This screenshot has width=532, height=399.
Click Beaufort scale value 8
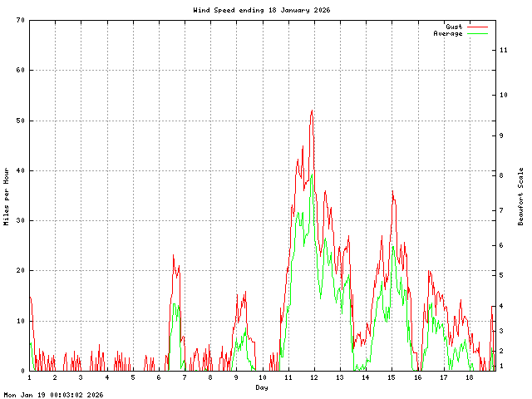(501, 175)
